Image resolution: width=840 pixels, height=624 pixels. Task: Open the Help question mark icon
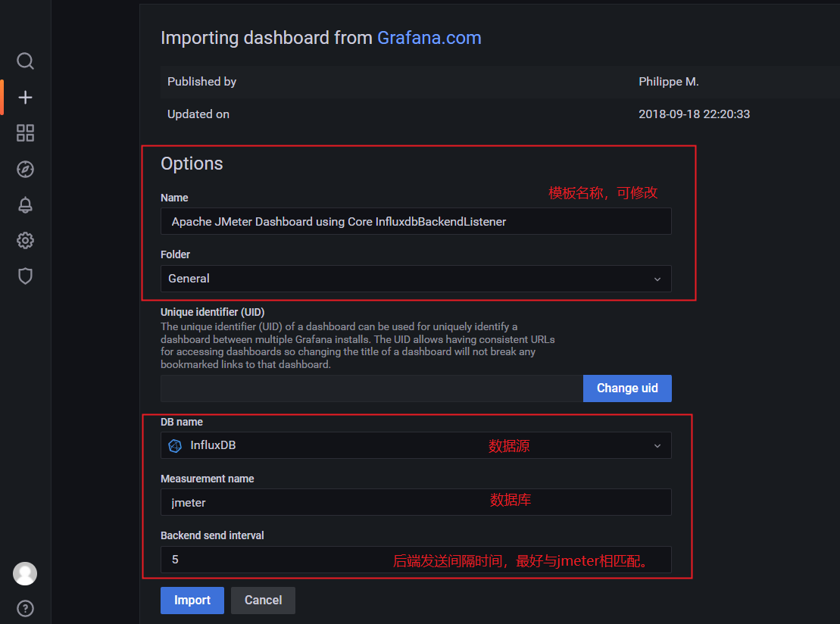pyautogui.click(x=25, y=608)
